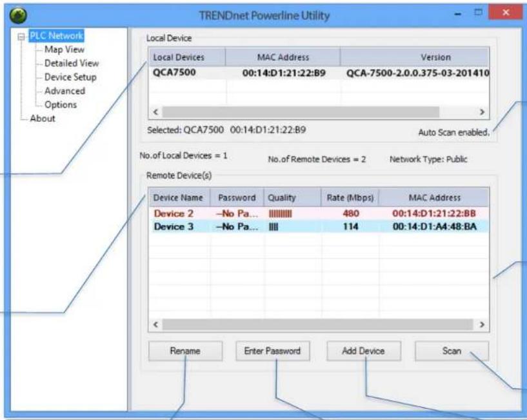Click Version column header
The height and width of the screenshot is (420, 527).
(415, 57)
